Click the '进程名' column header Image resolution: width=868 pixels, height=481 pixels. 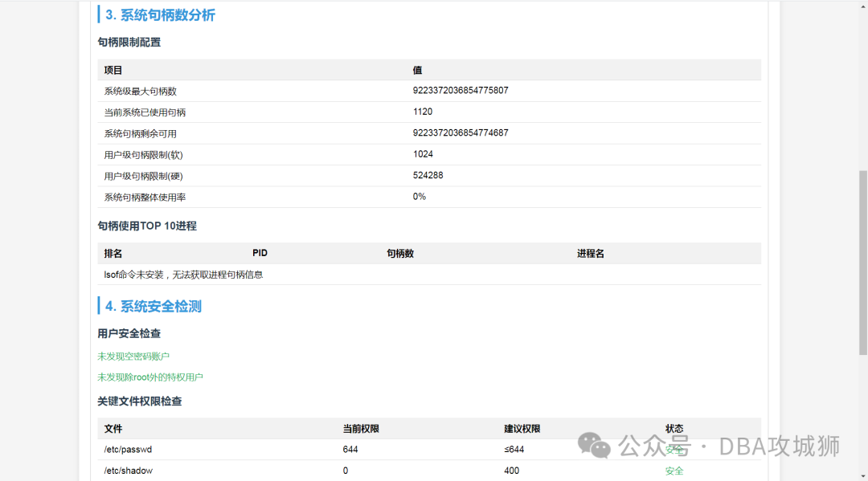[x=591, y=253]
